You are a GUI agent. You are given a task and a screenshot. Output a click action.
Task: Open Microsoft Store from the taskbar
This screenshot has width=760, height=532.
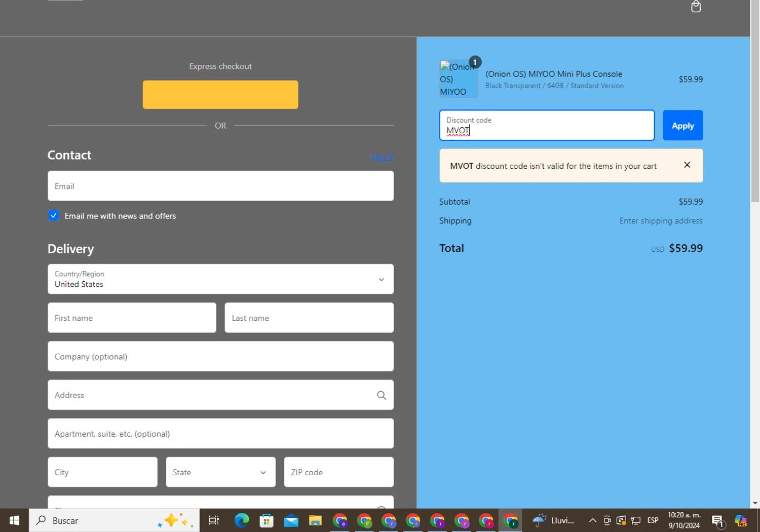click(266, 520)
